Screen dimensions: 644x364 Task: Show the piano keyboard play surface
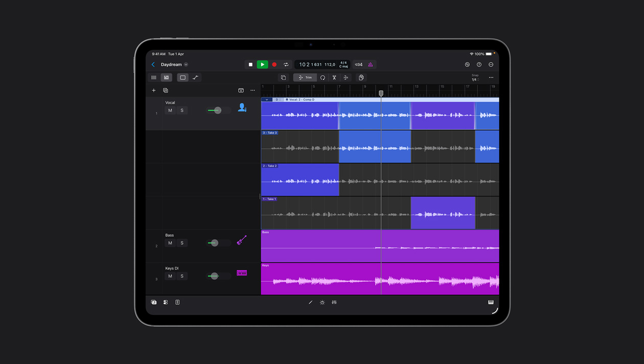[x=491, y=302]
